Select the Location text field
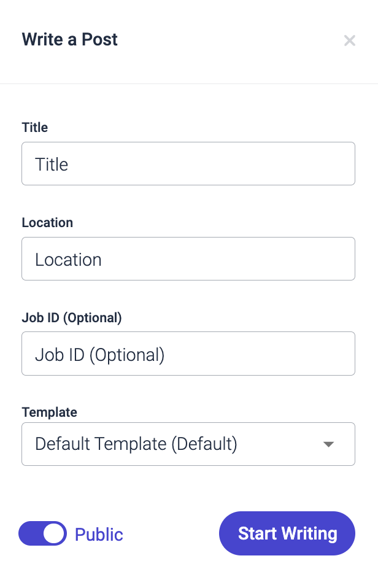Screen dimensions: 378x588 [188, 258]
